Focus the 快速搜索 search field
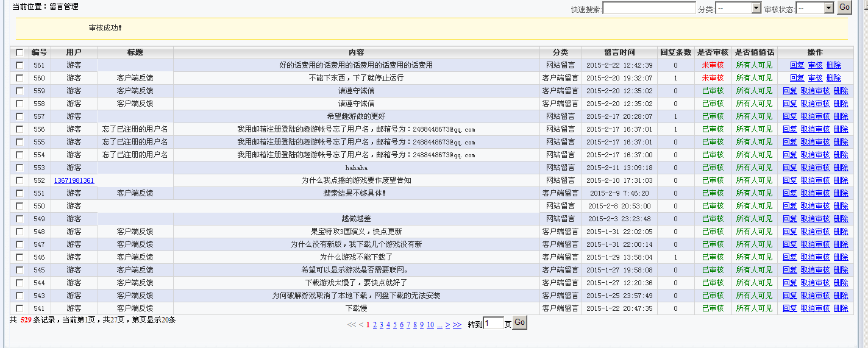The height and width of the screenshot is (348, 868). [649, 8]
